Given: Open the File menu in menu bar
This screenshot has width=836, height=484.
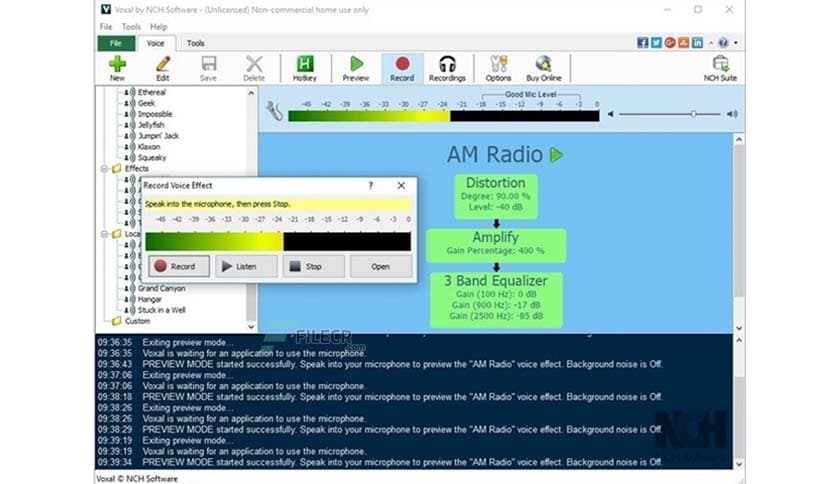Looking at the screenshot, I should point(106,27).
